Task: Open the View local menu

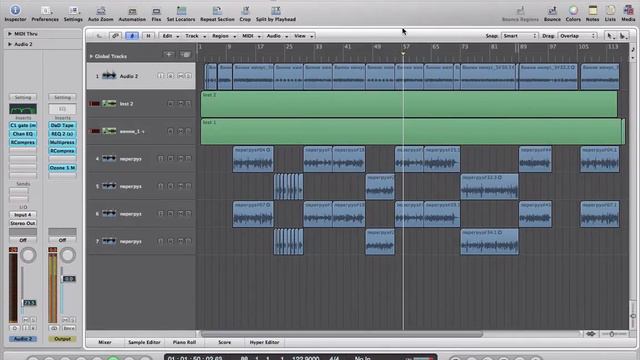Action: (x=303, y=36)
